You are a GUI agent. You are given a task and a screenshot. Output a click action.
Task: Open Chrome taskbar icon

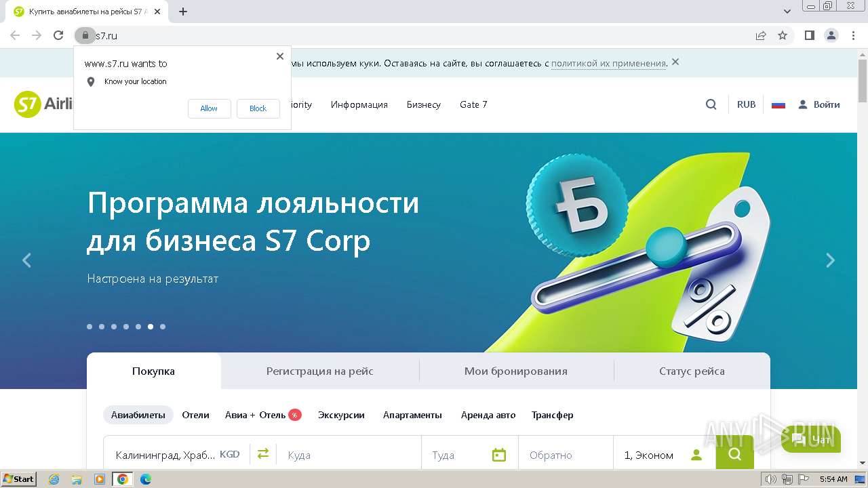click(x=123, y=479)
